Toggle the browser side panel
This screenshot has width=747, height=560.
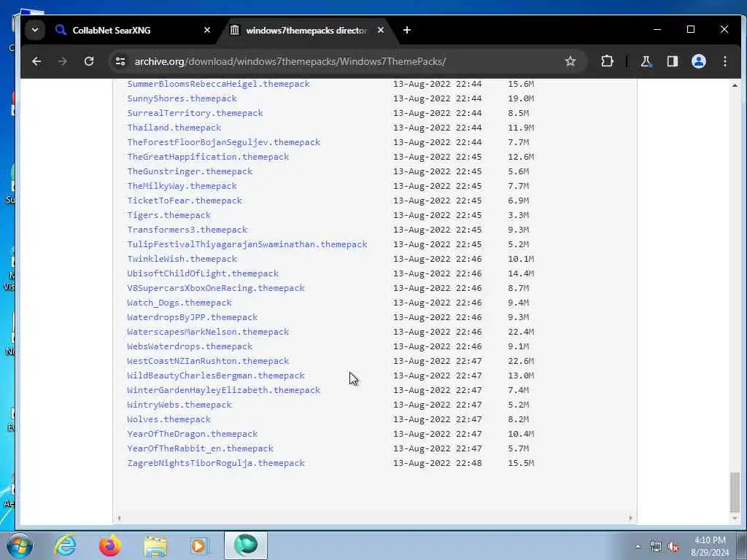(672, 61)
